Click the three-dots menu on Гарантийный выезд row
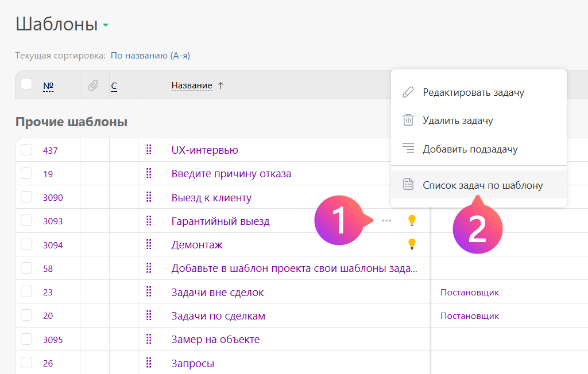The height and width of the screenshot is (374, 588). 386,221
